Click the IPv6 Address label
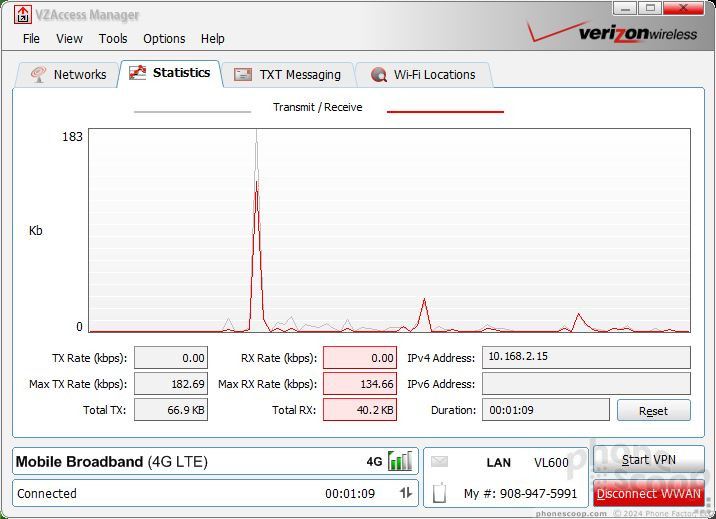Viewport: 716px width, 519px height. 441,384
